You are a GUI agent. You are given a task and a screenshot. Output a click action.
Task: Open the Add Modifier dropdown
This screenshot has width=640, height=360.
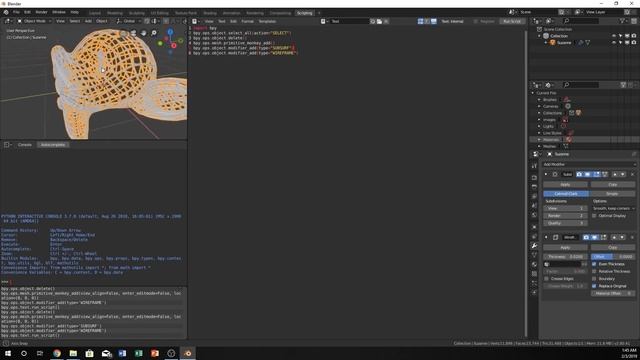tap(589, 164)
